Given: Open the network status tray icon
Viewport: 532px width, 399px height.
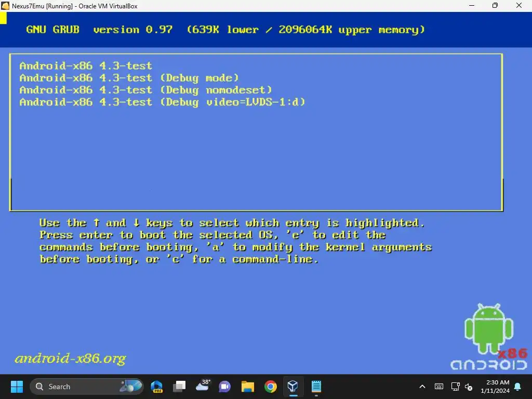Looking at the screenshot, I should coord(455,387).
